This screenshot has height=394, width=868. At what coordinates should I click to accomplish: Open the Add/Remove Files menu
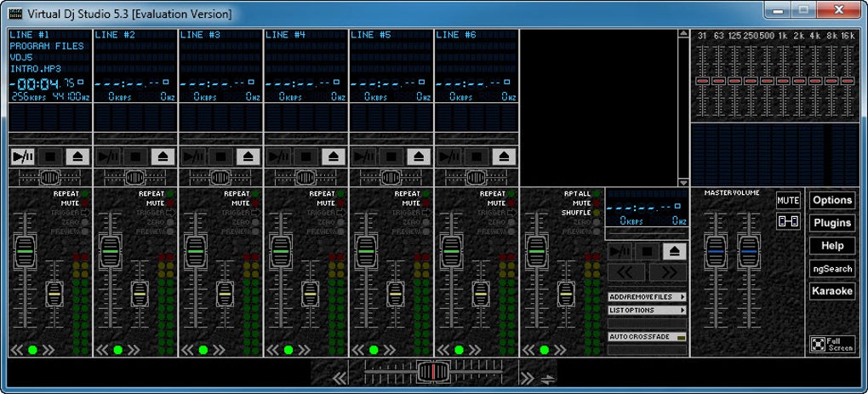[x=647, y=297]
